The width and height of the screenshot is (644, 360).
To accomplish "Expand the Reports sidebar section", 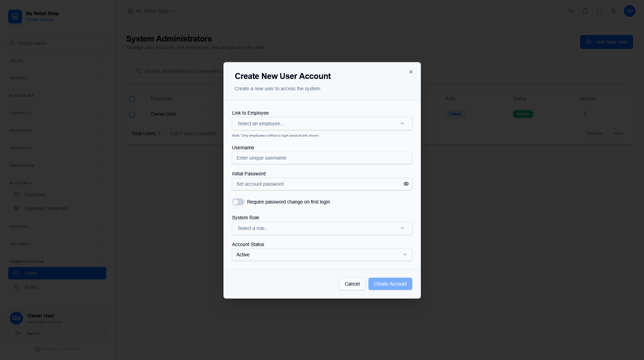I will point(57,227).
